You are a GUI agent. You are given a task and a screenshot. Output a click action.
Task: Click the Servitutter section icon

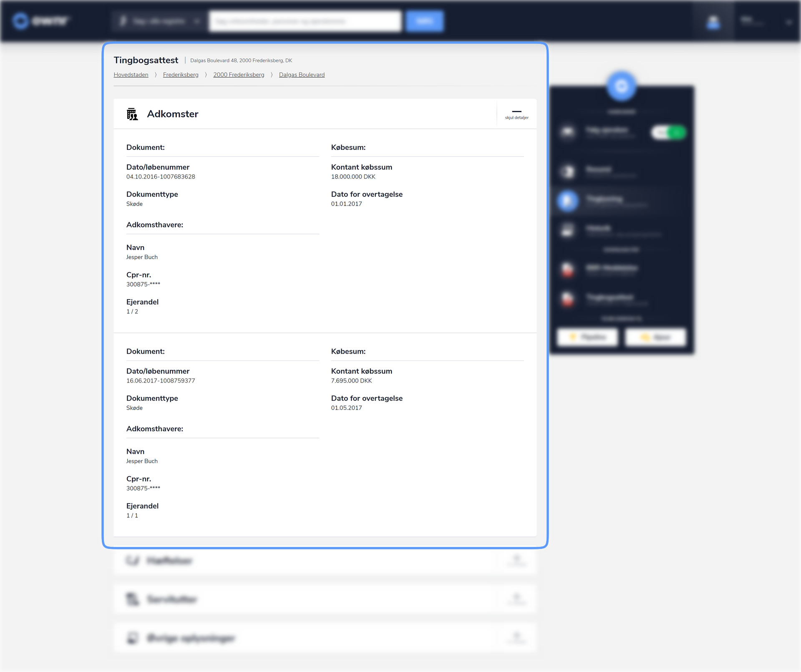(x=132, y=599)
